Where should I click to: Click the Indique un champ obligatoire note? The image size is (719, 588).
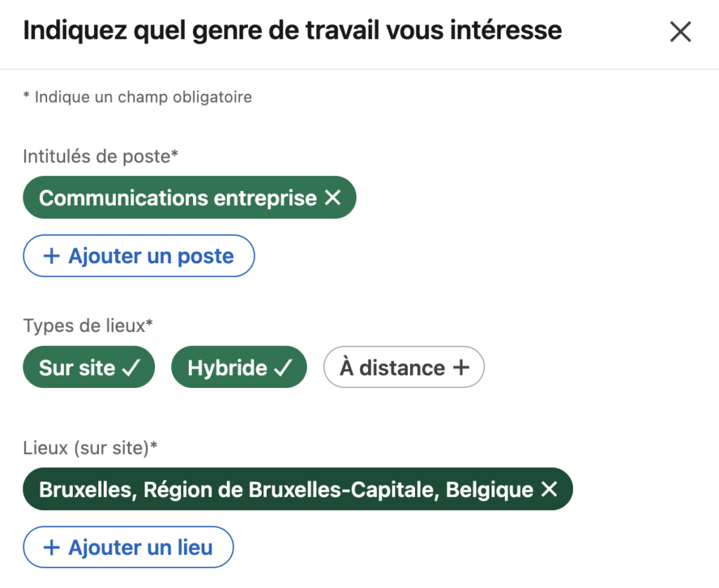(138, 98)
